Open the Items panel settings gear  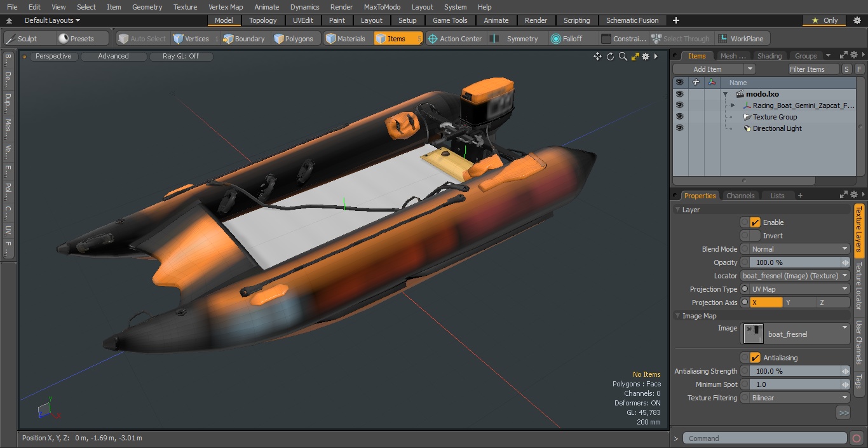[855, 56]
